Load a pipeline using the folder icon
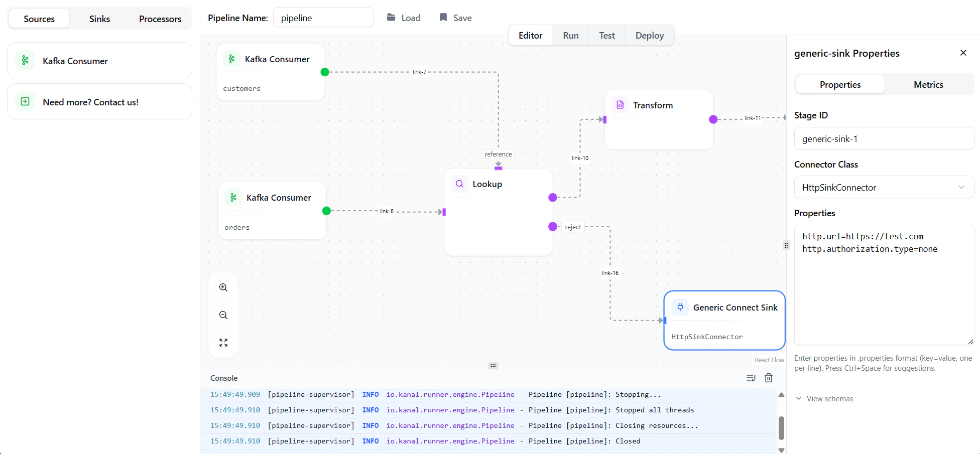The height and width of the screenshot is (454, 980). click(x=391, y=17)
